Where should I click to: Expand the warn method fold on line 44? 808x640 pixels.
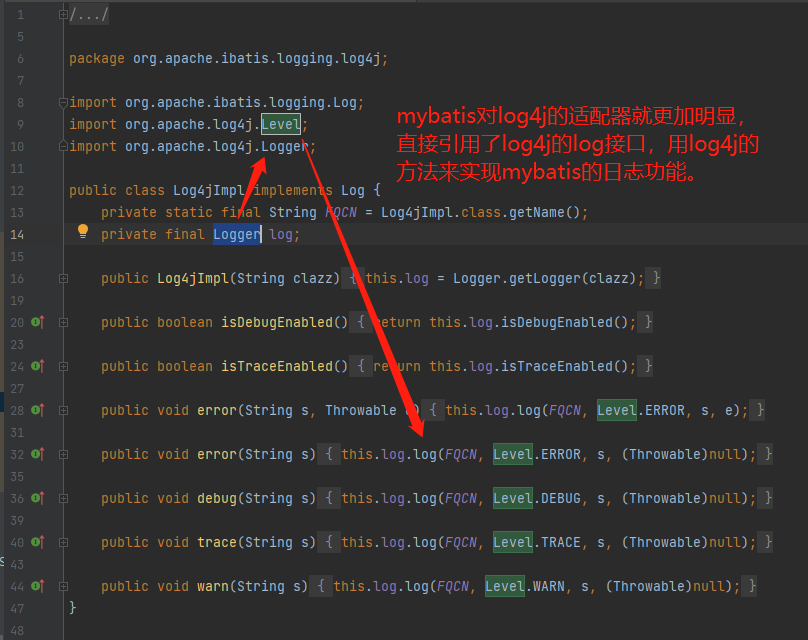[x=63, y=586]
